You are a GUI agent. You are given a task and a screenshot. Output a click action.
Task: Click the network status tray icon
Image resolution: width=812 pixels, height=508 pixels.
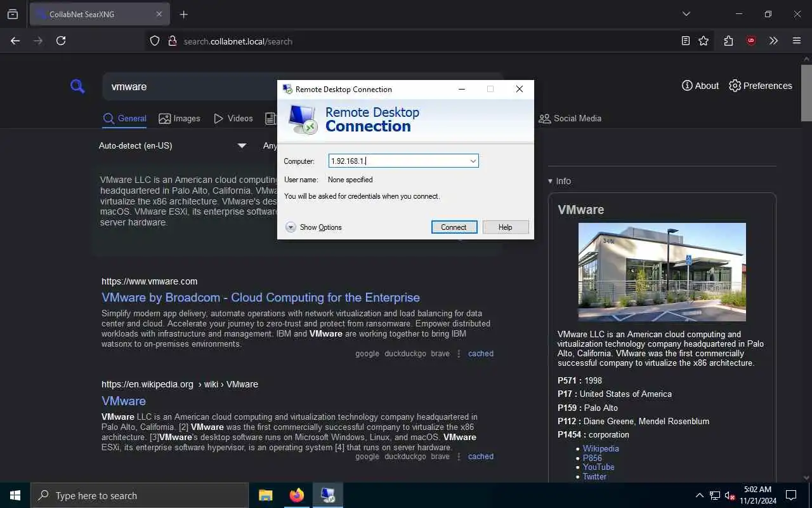point(715,495)
